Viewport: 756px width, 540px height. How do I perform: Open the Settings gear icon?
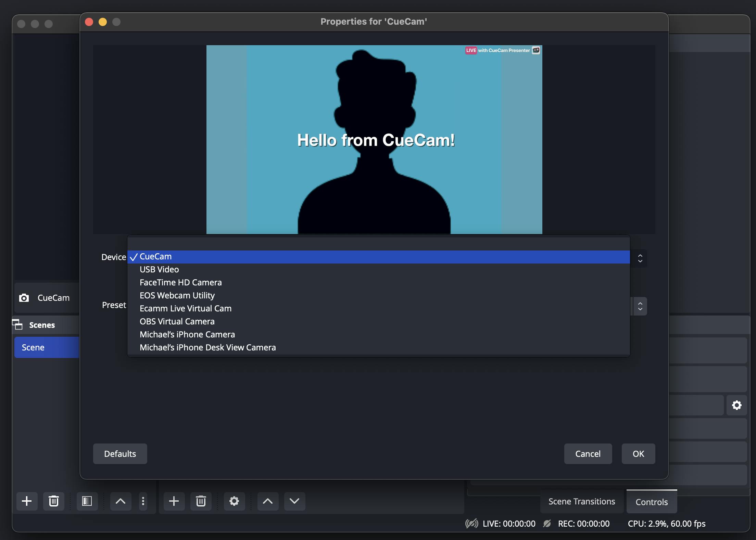(737, 405)
